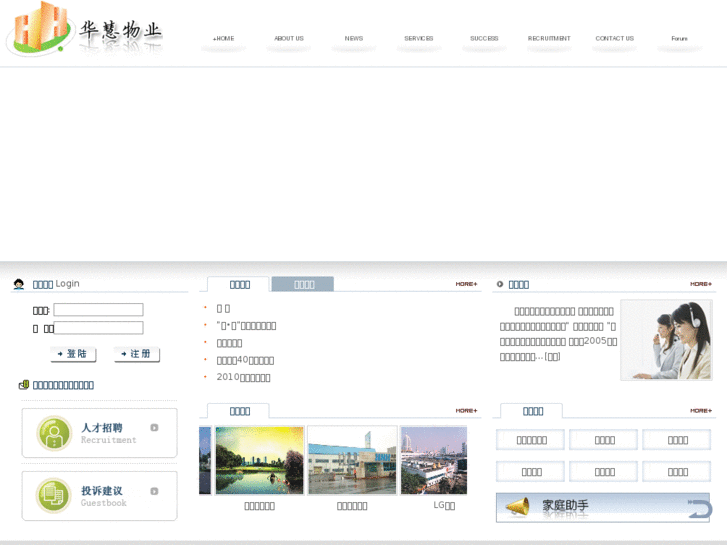This screenshot has width=727, height=545.
Task: Focus the password input field
Action: point(98,328)
